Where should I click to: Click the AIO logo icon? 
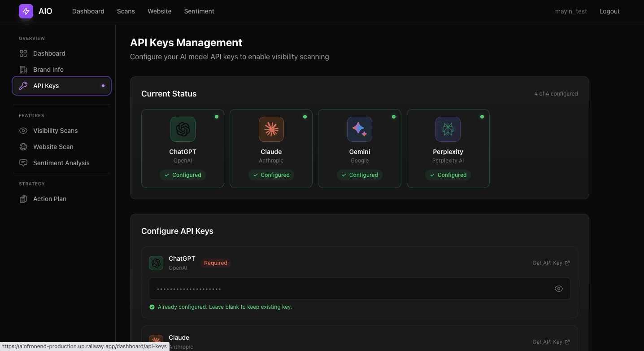[x=26, y=11]
